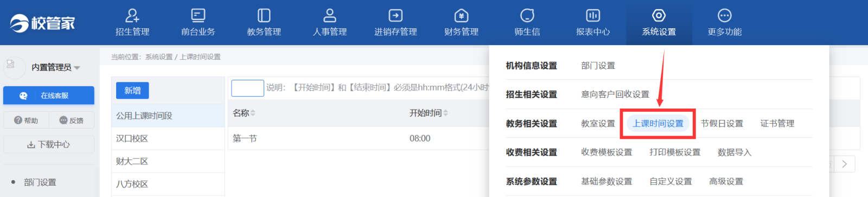Click the 校管家 logo

pyautogui.click(x=42, y=23)
